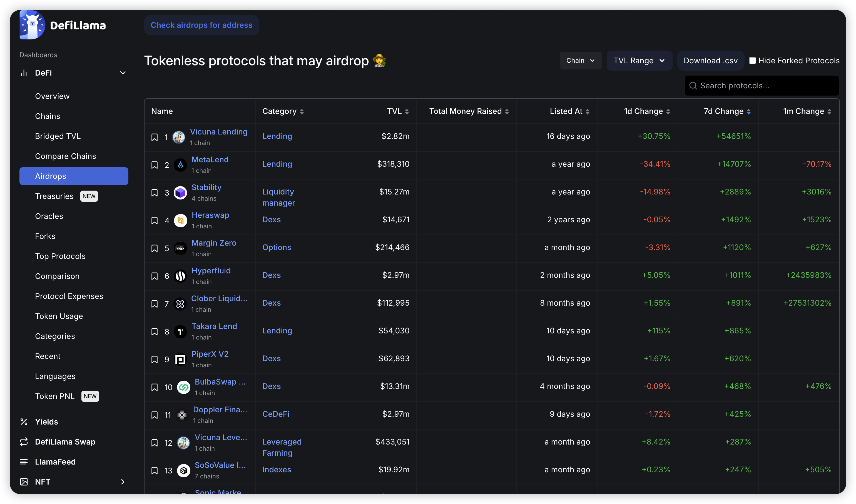
Task: Go to Treasuries in the sidebar
Action: click(x=54, y=196)
